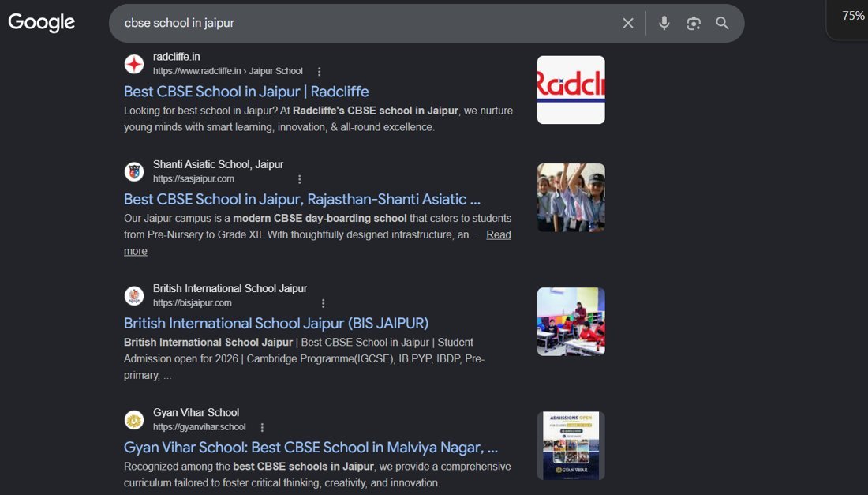
Task: Click the radcliffe.in site favicon
Action: pyautogui.click(x=134, y=64)
